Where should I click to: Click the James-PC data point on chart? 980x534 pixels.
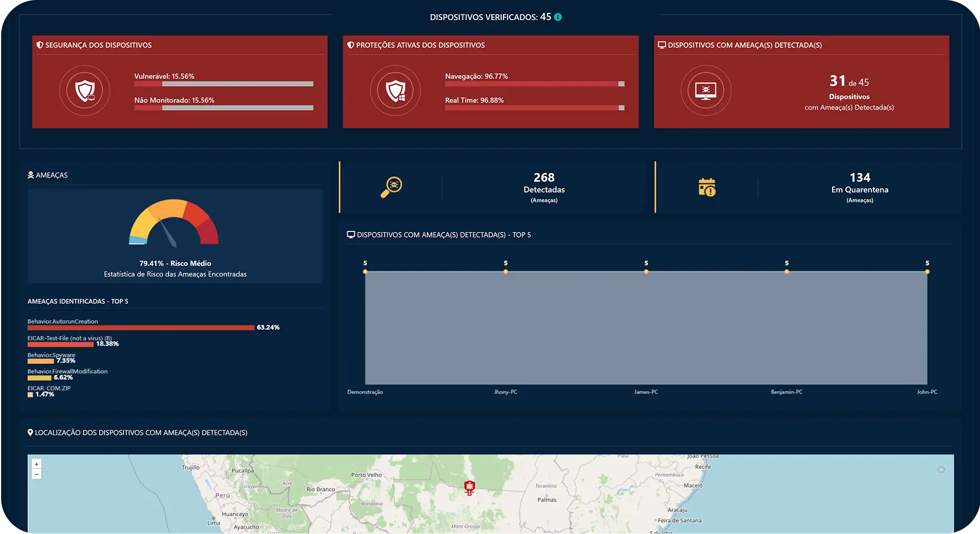[646, 271]
